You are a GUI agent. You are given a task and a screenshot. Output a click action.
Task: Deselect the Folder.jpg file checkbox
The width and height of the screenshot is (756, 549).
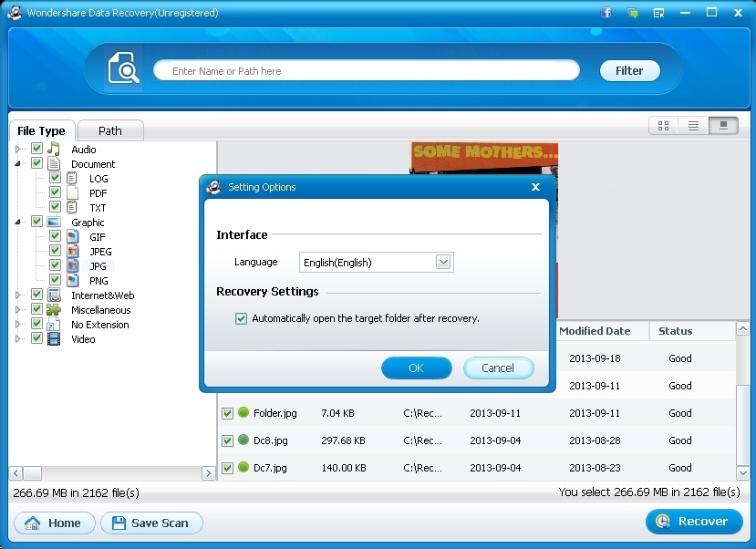tap(227, 413)
